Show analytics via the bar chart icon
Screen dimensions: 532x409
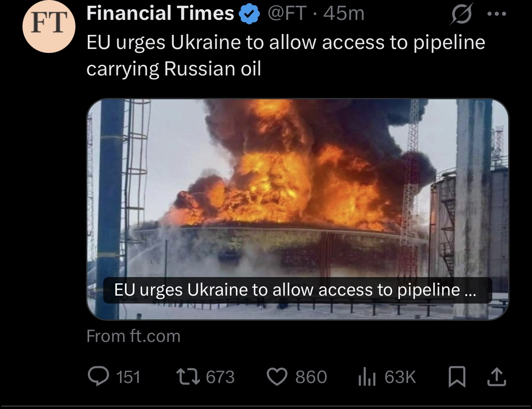click(x=367, y=377)
